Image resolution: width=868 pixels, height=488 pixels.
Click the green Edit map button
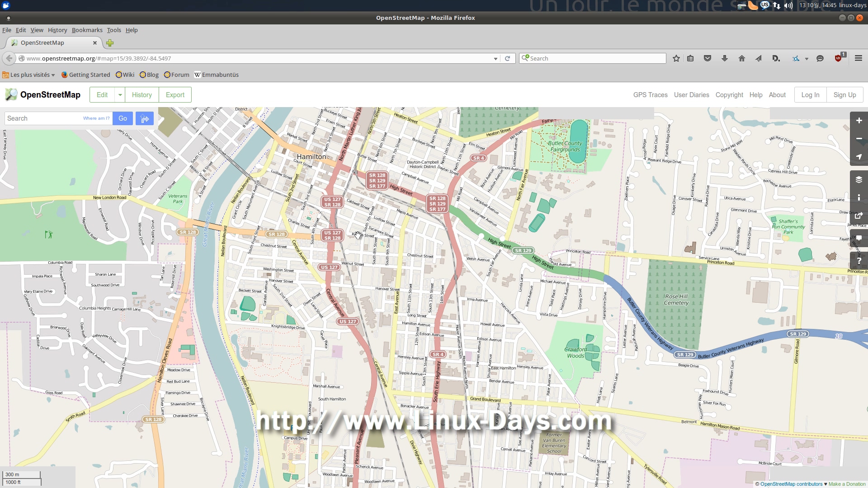(102, 95)
